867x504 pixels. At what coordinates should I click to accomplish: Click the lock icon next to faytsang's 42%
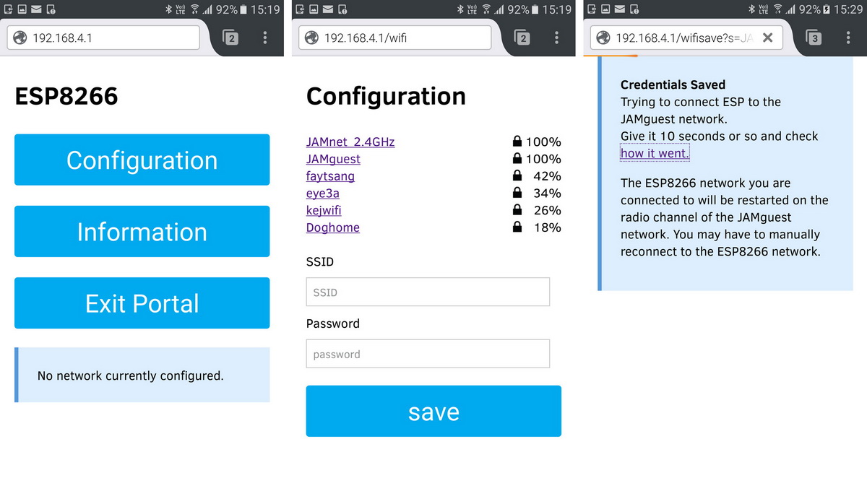click(517, 175)
